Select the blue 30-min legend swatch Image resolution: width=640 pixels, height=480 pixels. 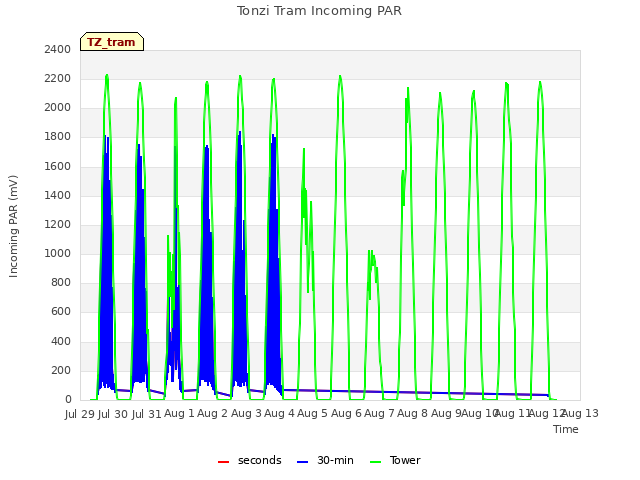[x=302, y=461]
